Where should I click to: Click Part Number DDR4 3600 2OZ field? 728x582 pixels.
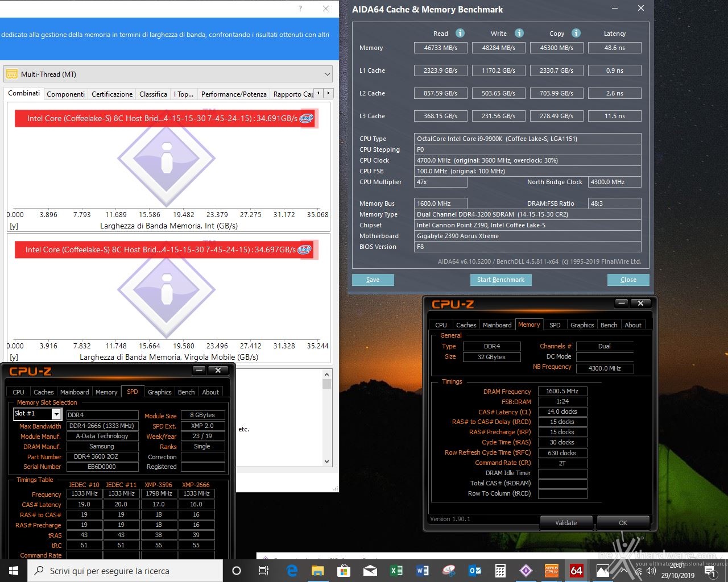[102, 456]
